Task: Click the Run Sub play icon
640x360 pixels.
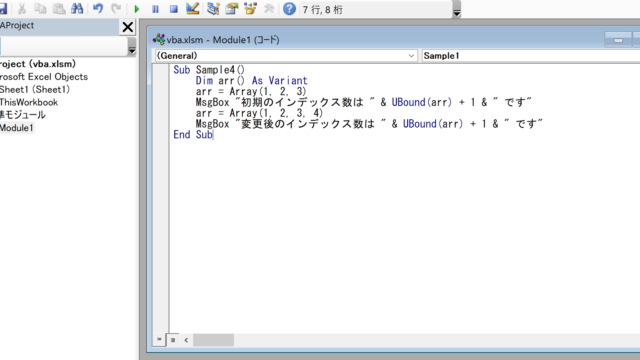Action: [137, 9]
